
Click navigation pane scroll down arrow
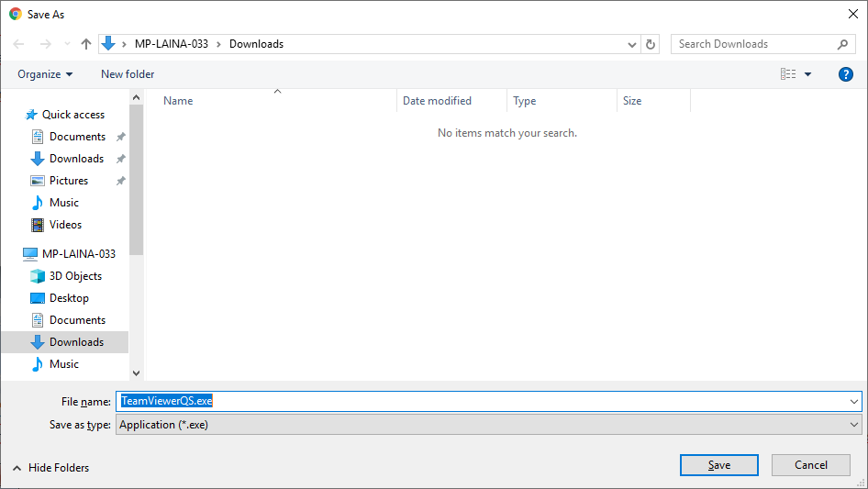coord(136,373)
